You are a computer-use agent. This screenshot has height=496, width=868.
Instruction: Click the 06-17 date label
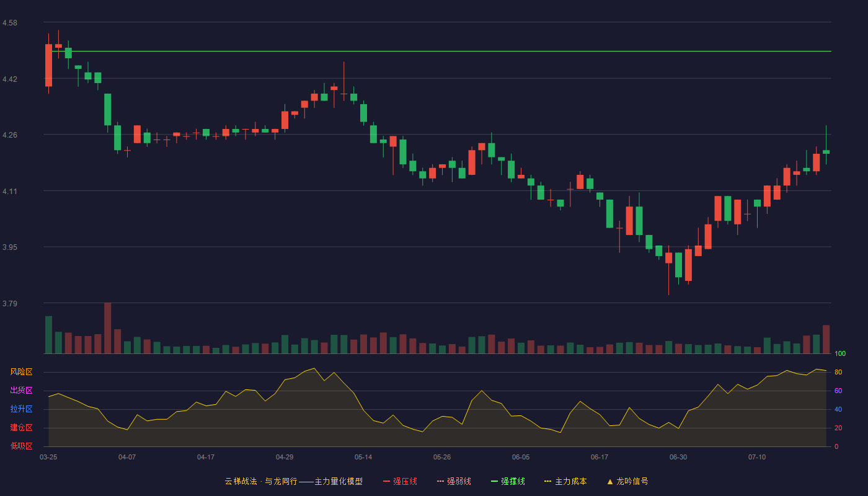pos(600,457)
